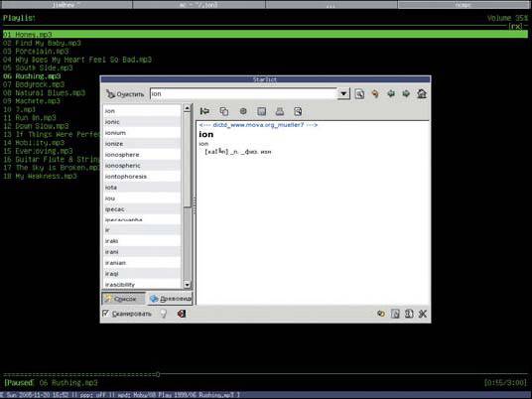Click the copy icon above the definition
The width and height of the screenshot is (532, 399).
click(x=224, y=111)
